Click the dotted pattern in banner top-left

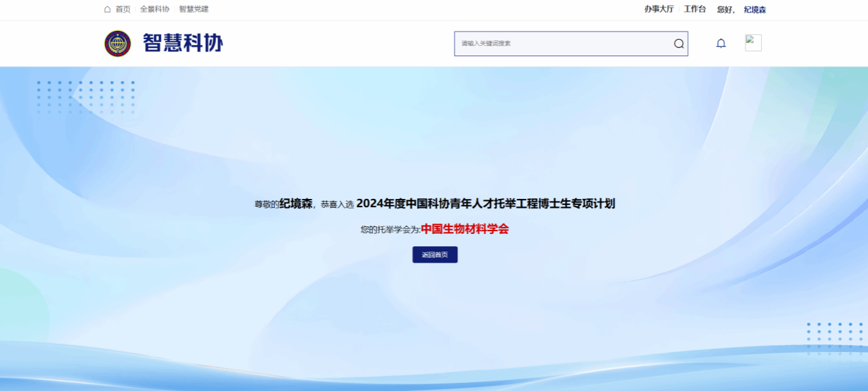coord(86,97)
